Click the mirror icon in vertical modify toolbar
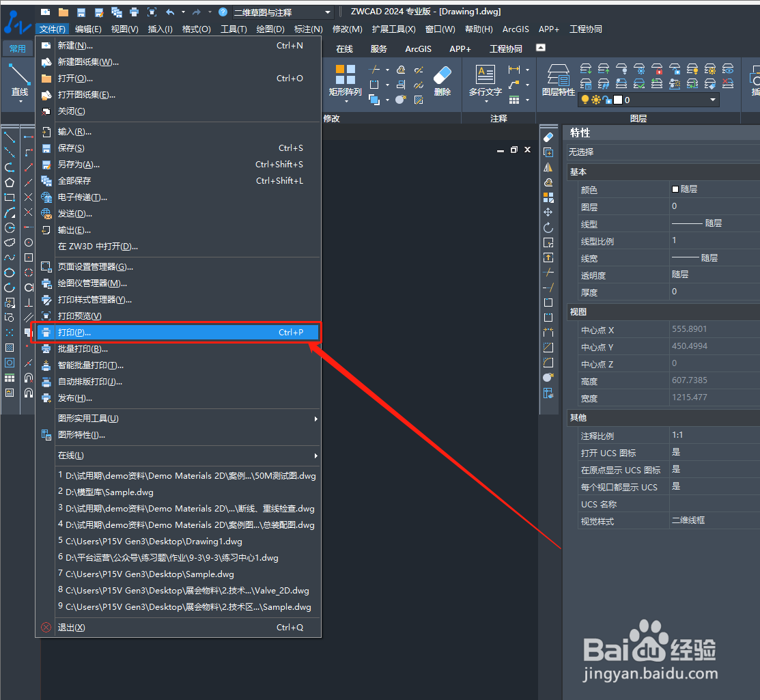 click(548, 168)
